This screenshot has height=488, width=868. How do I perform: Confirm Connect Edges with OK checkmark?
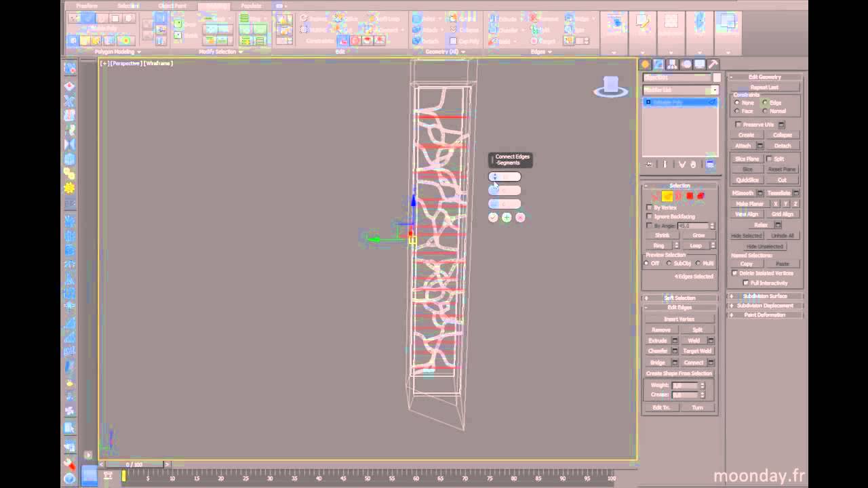click(493, 218)
